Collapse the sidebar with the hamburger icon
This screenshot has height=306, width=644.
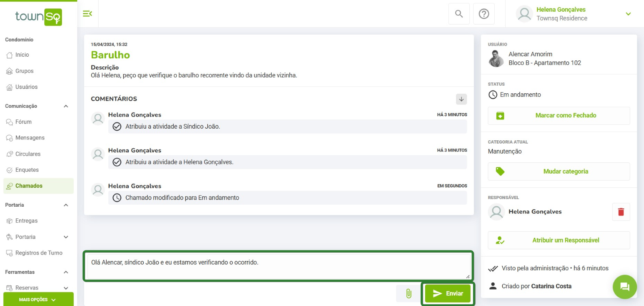87,14
